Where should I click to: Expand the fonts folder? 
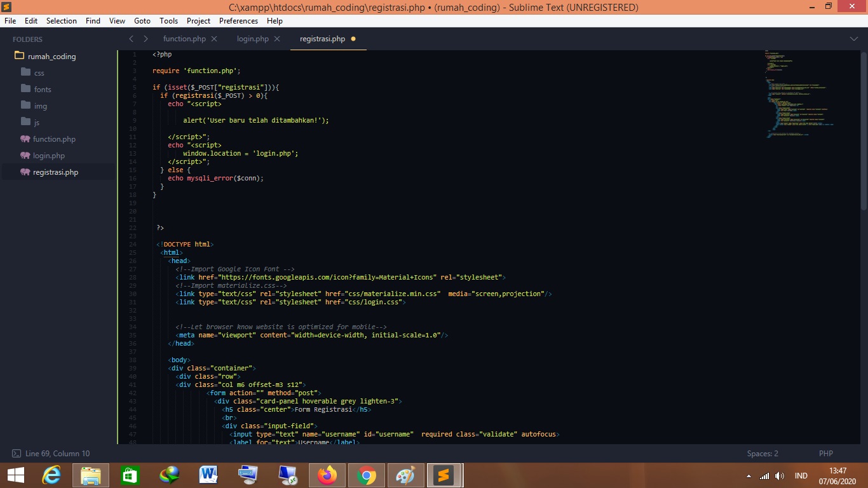pos(43,90)
